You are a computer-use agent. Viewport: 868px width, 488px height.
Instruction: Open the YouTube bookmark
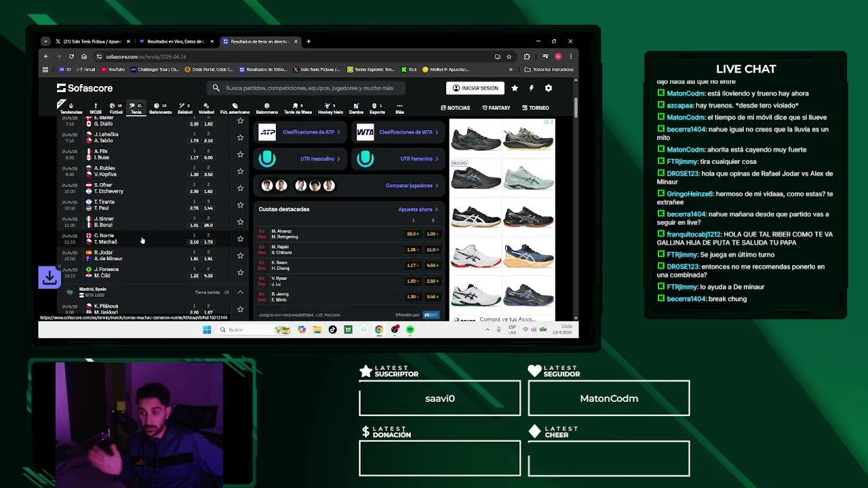pyautogui.click(x=113, y=69)
